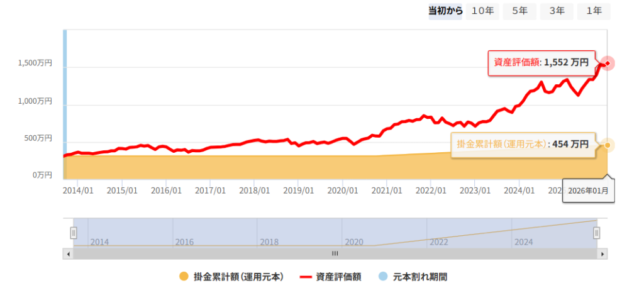This screenshot has width=644, height=288.
Task: Set chart period to 3年
Action: click(556, 11)
